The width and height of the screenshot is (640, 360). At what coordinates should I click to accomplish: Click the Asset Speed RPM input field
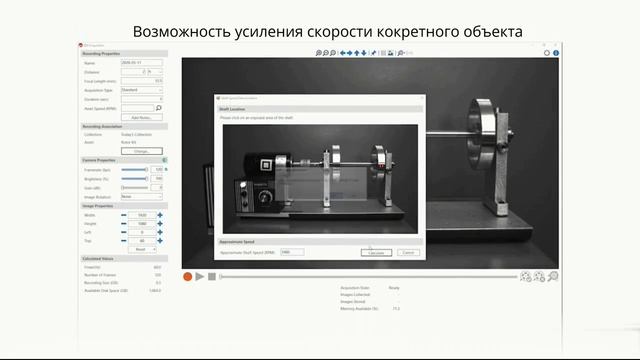(137, 108)
